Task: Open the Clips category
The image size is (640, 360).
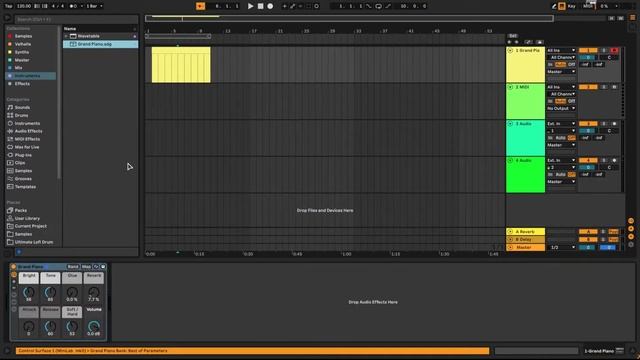Action: click(20, 163)
